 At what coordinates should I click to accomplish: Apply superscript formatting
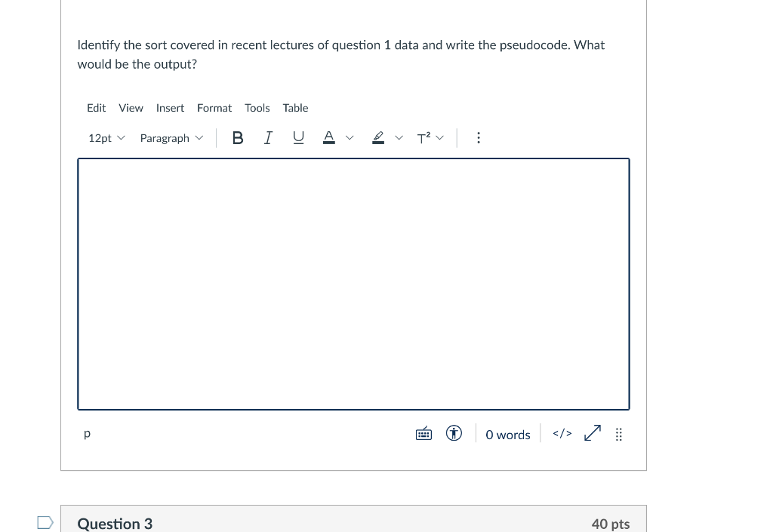[x=423, y=137]
